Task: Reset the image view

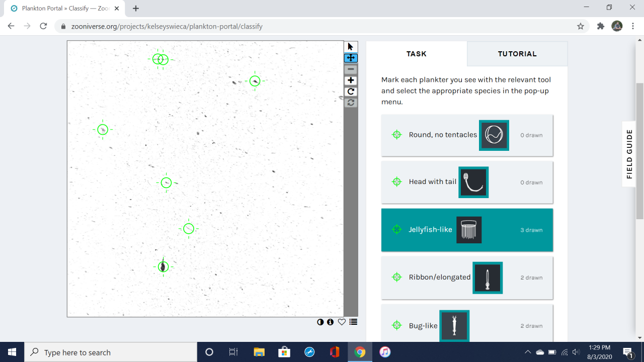Action: [x=351, y=103]
